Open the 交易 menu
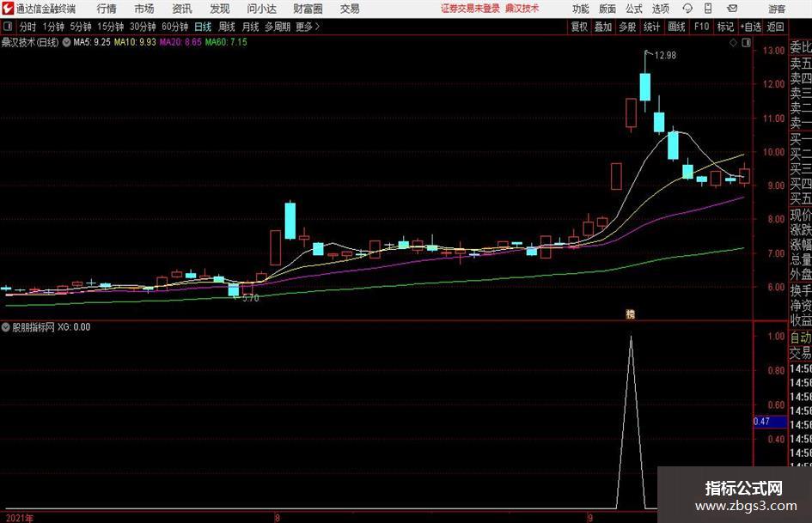The height and width of the screenshot is (523, 812). click(x=350, y=9)
